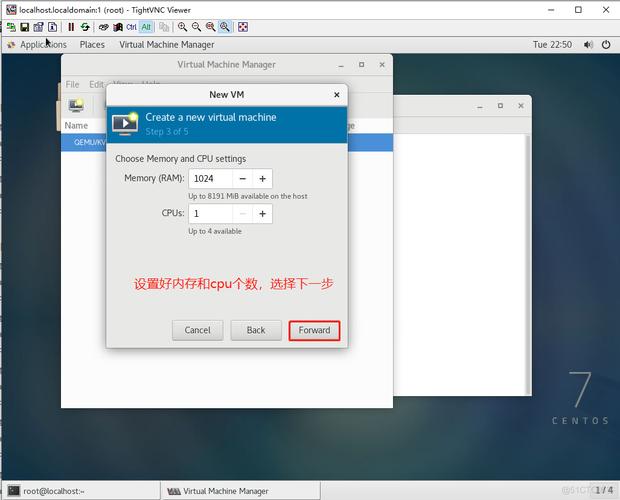
Task: Enable auto zoom in the viewer
Action: click(x=225, y=27)
